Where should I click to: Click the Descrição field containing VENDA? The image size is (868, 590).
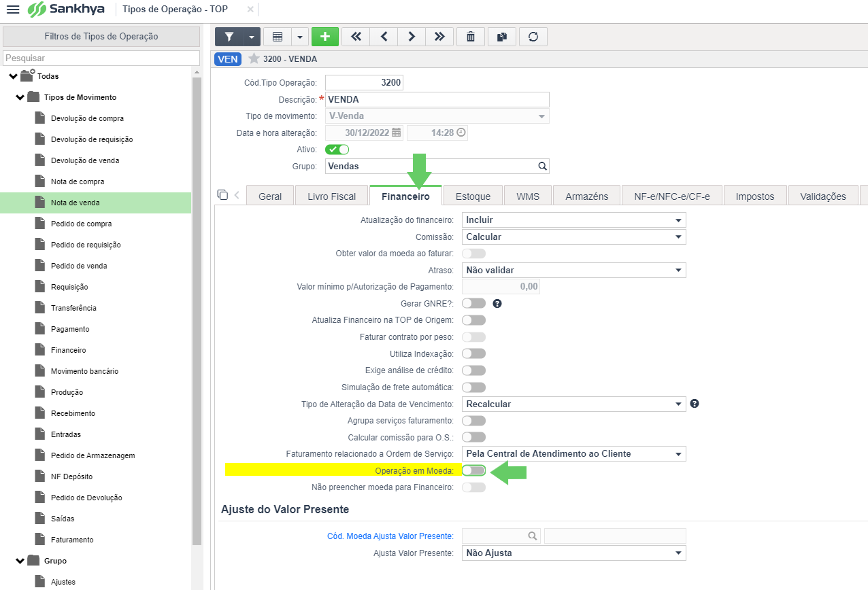[x=437, y=99]
